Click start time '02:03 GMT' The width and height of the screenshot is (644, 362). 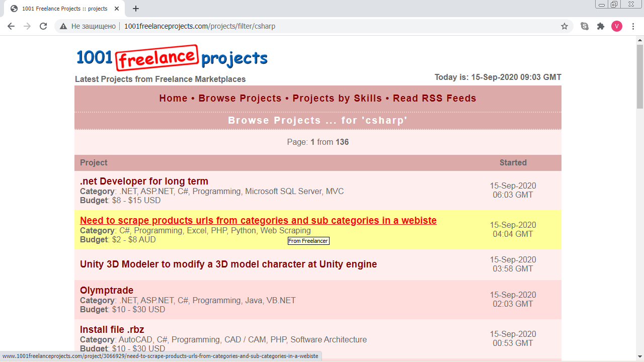(513, 304)
